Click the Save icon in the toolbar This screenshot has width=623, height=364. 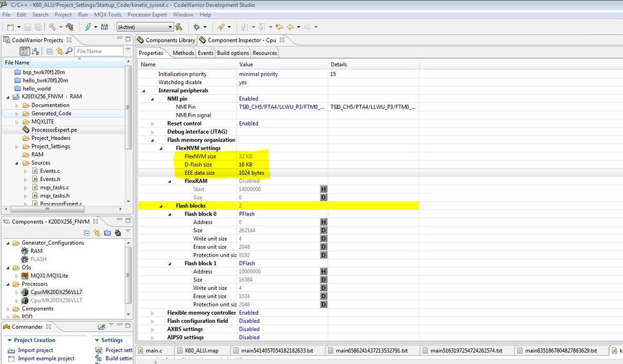point(27,27)
